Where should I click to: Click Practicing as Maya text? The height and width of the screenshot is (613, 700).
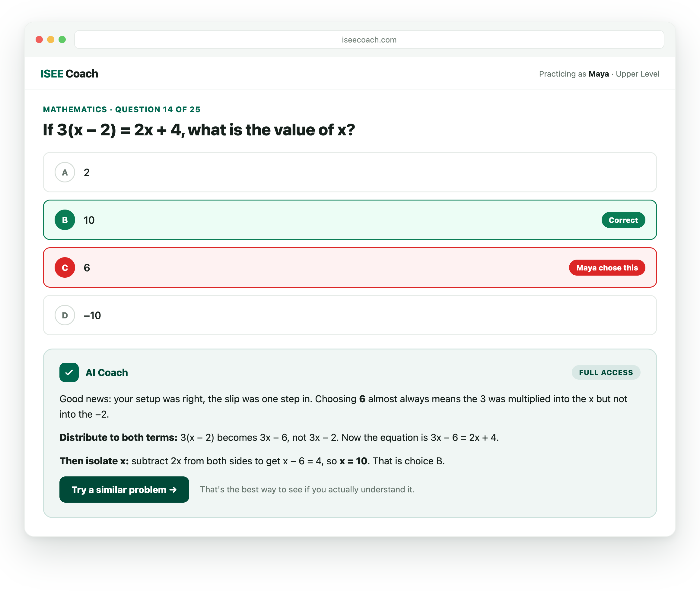[x=574, y=74]
